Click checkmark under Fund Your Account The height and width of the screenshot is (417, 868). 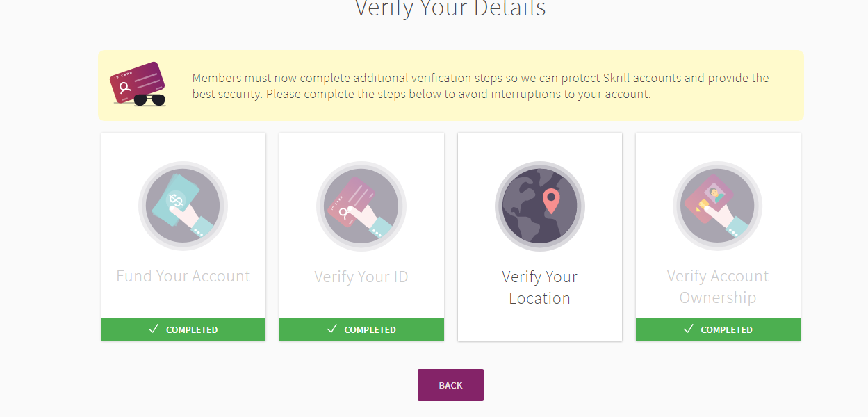click(154, 329)
